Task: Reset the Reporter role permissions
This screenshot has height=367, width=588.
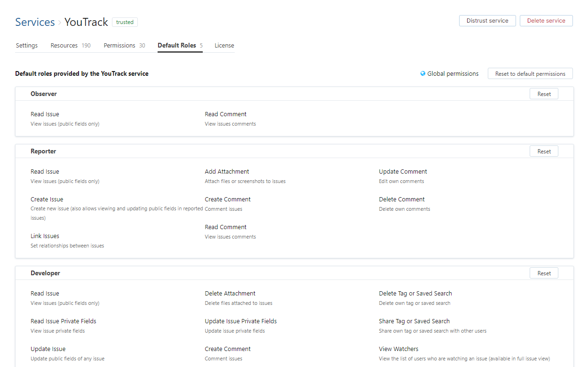Action: [544, 152]
